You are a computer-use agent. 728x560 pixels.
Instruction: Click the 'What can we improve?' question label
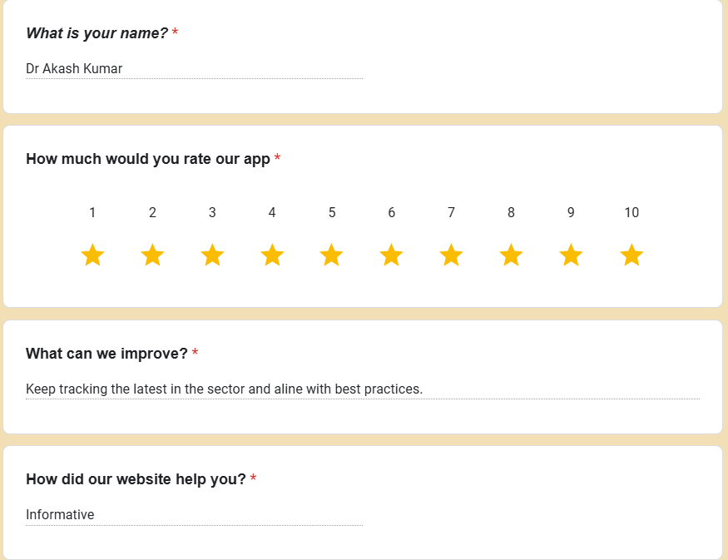106,354
